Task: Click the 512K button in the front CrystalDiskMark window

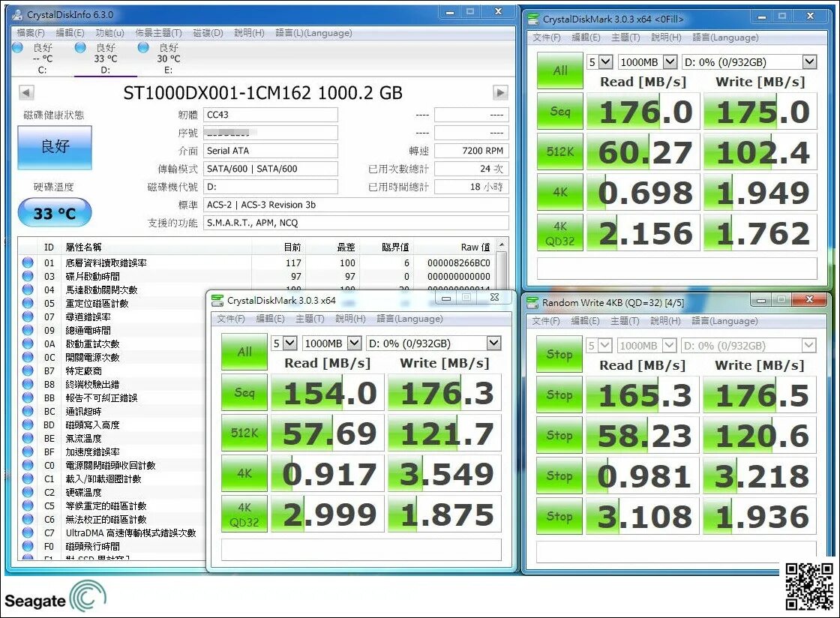Action: (x=244, y=433)
